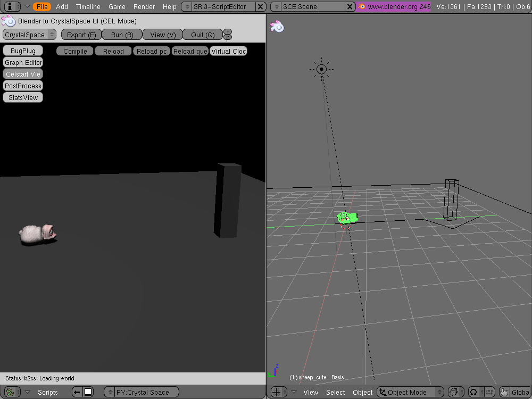Expand the PY:Crystal Space script selector
This screenshot has height=399, width=532.
(x=141, y=392)
